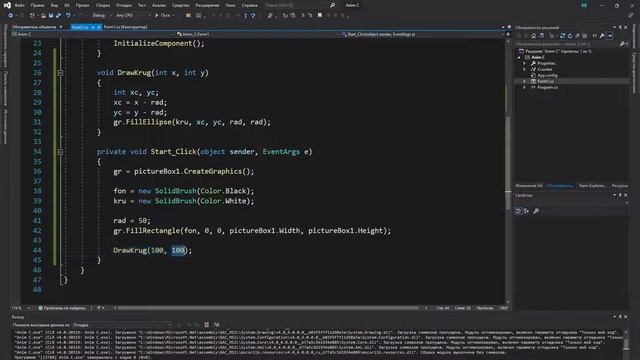Click the Categorized icon in Properties panel
The image size is (640, 360).
(518, 211)
